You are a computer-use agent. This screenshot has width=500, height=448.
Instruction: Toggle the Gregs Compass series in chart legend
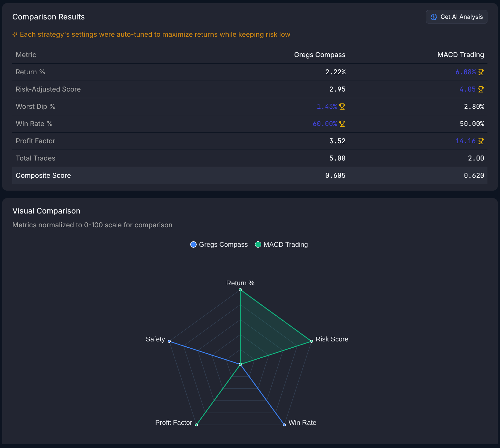[219, 245]
